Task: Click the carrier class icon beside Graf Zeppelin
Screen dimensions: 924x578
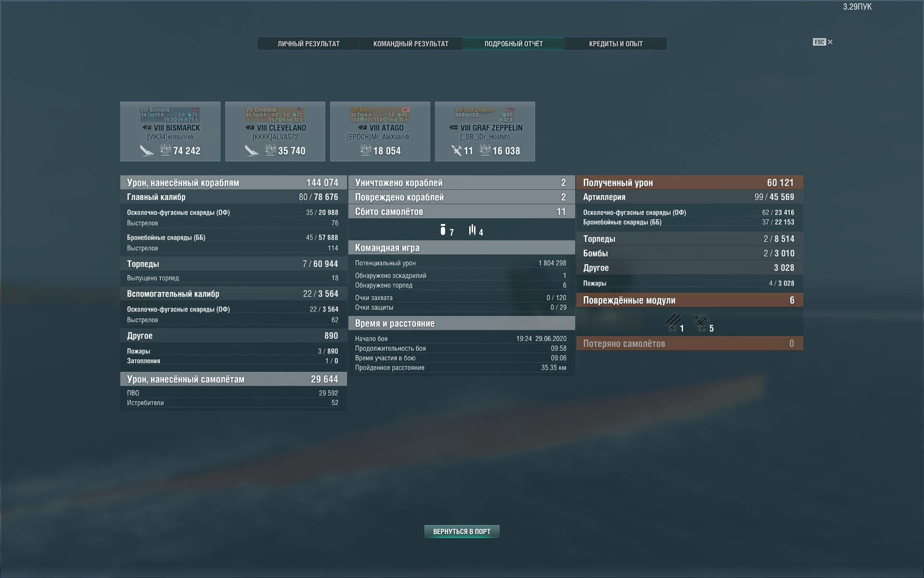Action: pos(453,128)
